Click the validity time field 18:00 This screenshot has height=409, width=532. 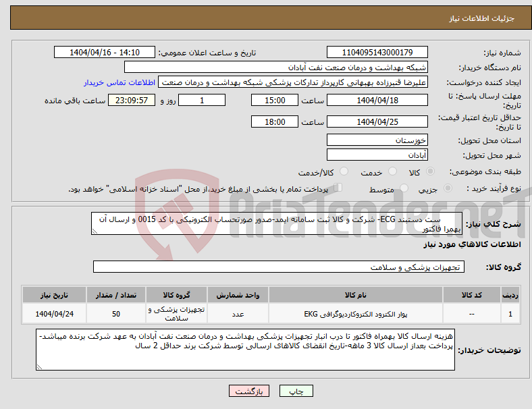coord(275,121)
